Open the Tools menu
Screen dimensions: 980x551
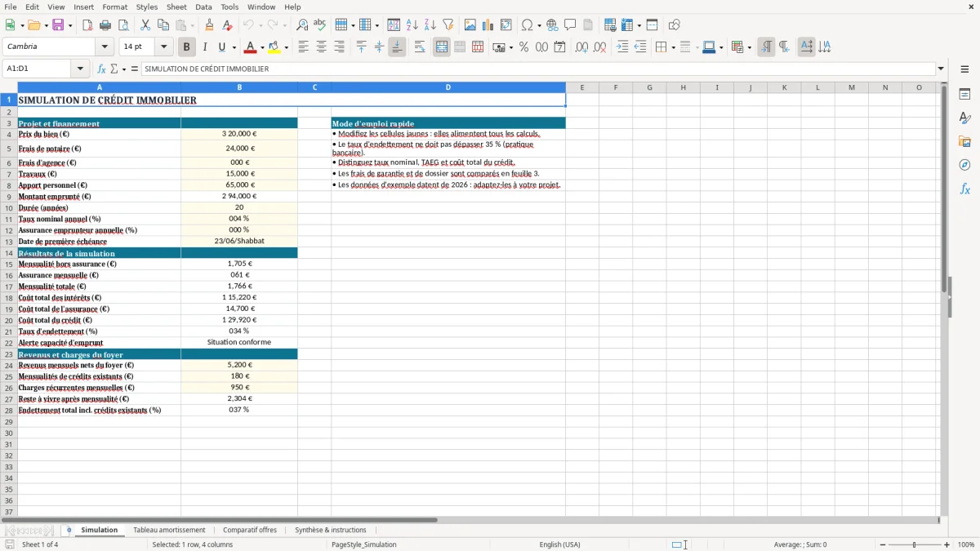point(229,7)
